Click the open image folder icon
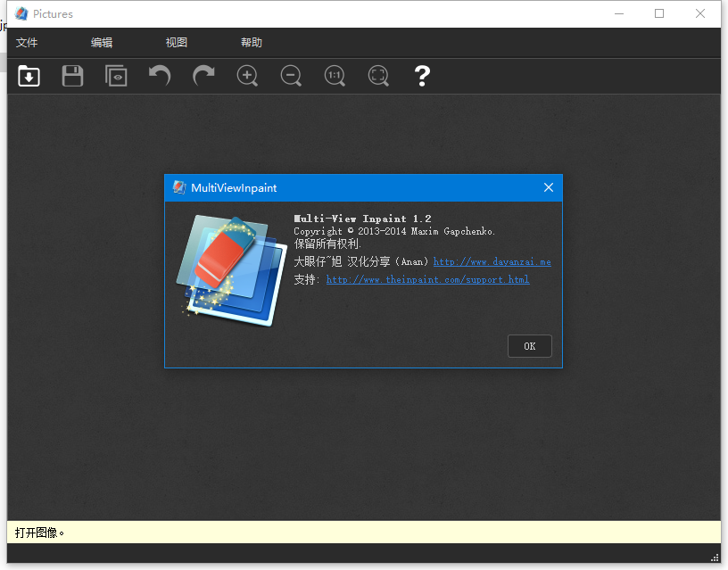The image size is (728, 570). (x=29, y=76)
